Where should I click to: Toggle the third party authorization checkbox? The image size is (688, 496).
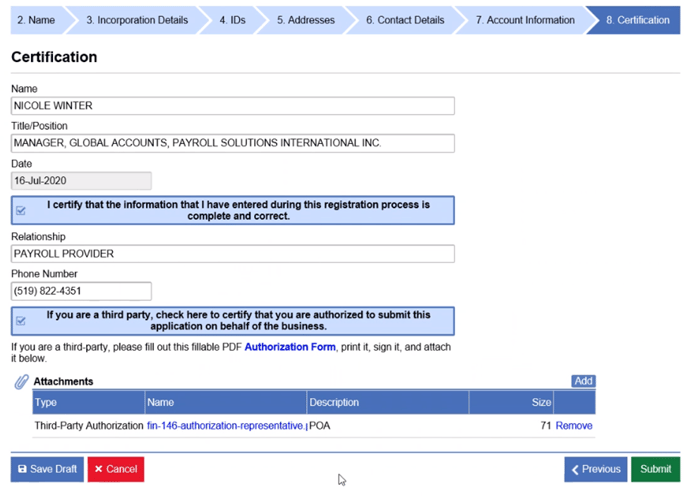pos(21,321)
